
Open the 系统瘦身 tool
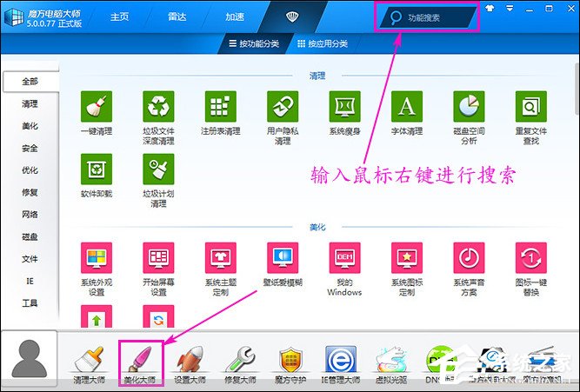click(344, 107)
